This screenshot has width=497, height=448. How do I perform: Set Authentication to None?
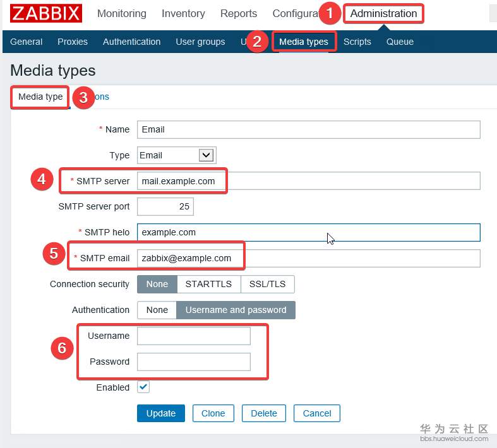[157, 310]
